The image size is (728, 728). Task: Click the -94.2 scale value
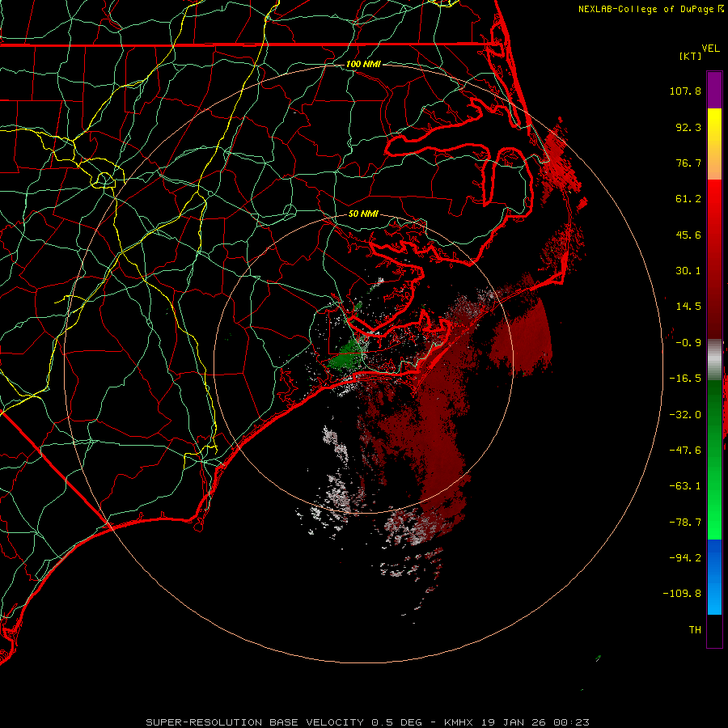[685, 558]
